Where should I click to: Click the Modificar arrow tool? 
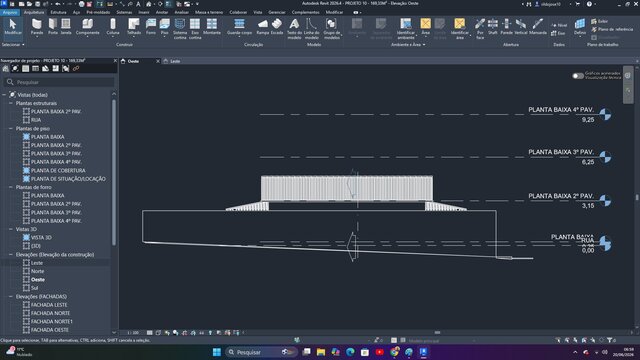tap(13, 27)
